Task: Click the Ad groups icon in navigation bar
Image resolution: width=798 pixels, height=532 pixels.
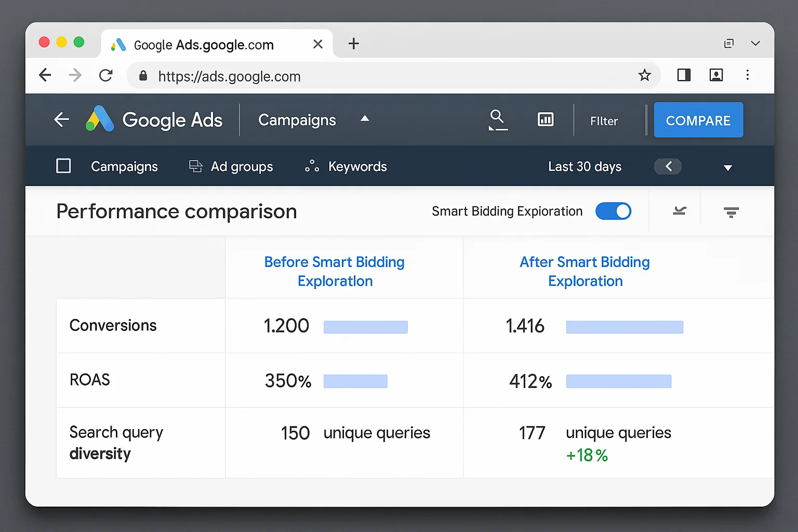Action: coord(195,166)
